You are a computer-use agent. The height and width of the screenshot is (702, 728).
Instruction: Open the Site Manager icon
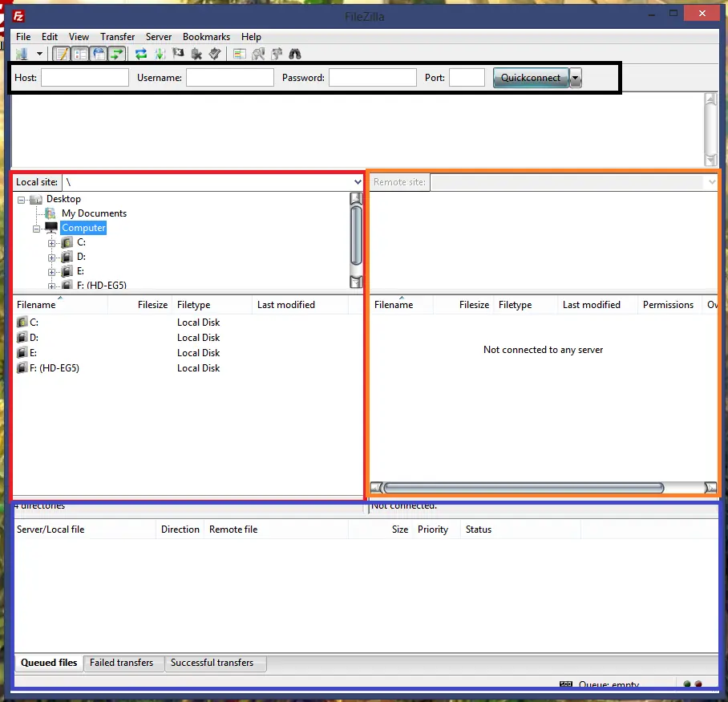(x=22, y=54)
